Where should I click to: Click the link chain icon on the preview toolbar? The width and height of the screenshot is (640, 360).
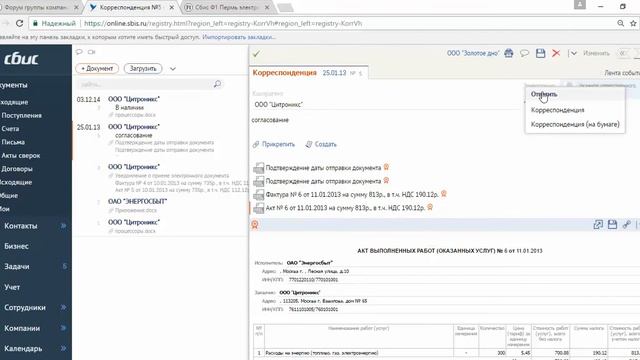coord(627,224)
